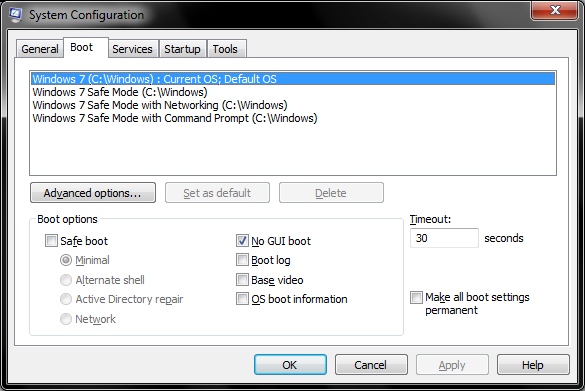Toggle Make all boot settings permanent
The height and width of the screenshot is (391, 585).
pos(416,297)
